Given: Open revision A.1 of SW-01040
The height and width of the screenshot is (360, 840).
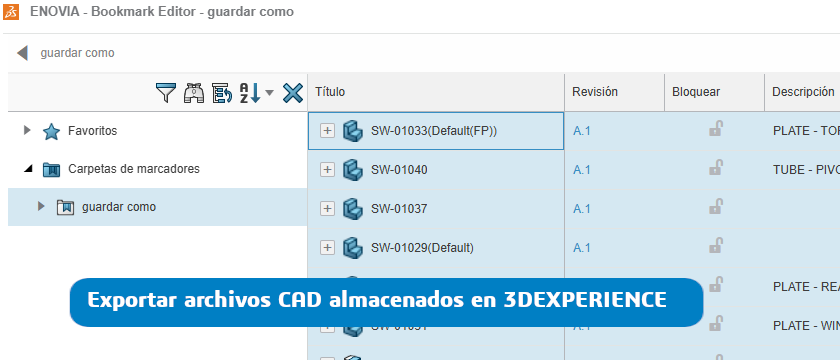Looking at the screenshot, I should tap(582, 170).
